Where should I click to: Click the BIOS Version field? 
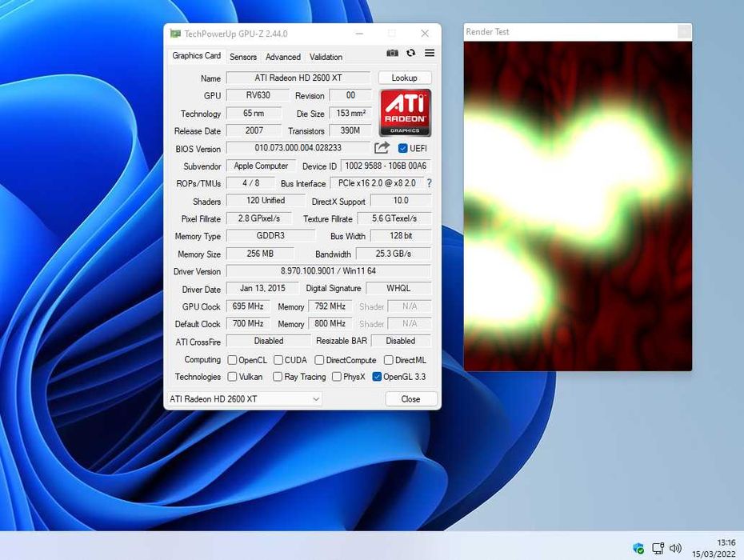click(298, 148)
